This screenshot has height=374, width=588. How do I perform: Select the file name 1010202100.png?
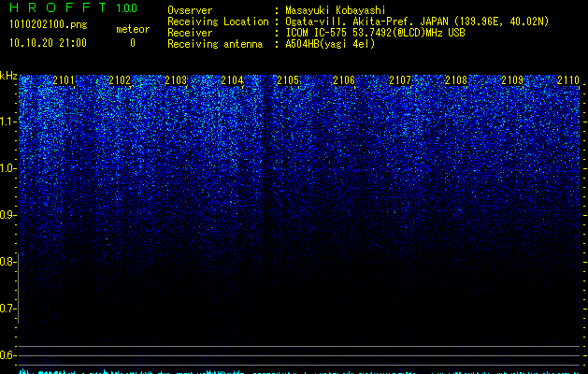pos(49,24)
